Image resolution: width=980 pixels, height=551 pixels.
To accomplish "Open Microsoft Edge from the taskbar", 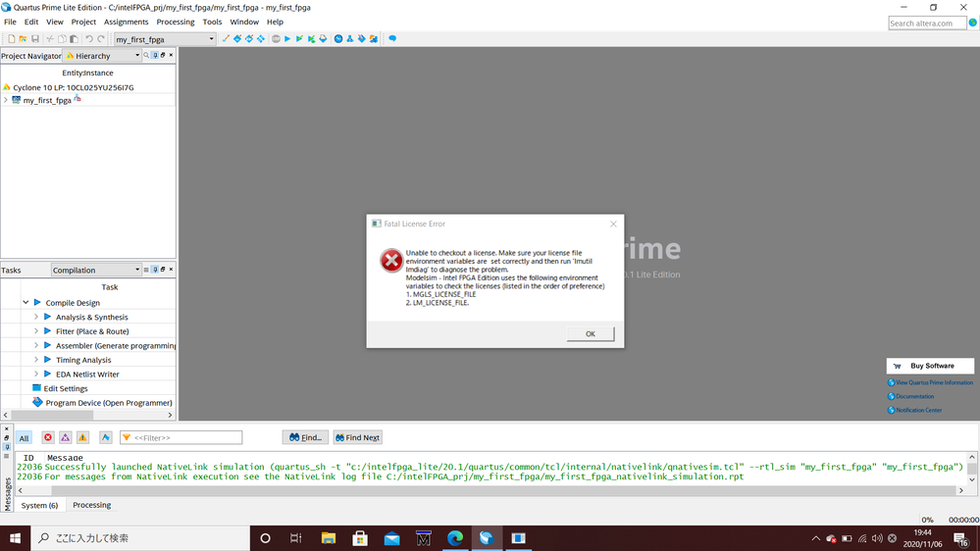I will 455,538.
